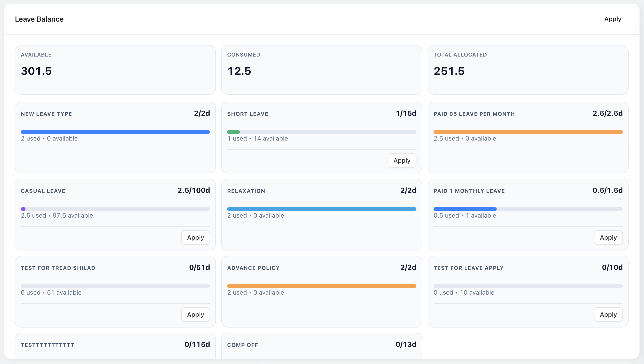The height and width of the screenshot is (364, 644).
Task: Click the Paid 1 Monthly Leave progress bar
Action: point(528,209)
